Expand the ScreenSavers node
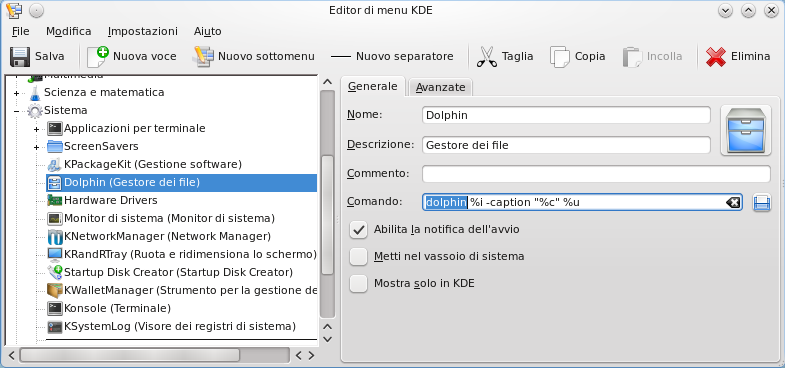The image size is (785, 368). (37, 147)
